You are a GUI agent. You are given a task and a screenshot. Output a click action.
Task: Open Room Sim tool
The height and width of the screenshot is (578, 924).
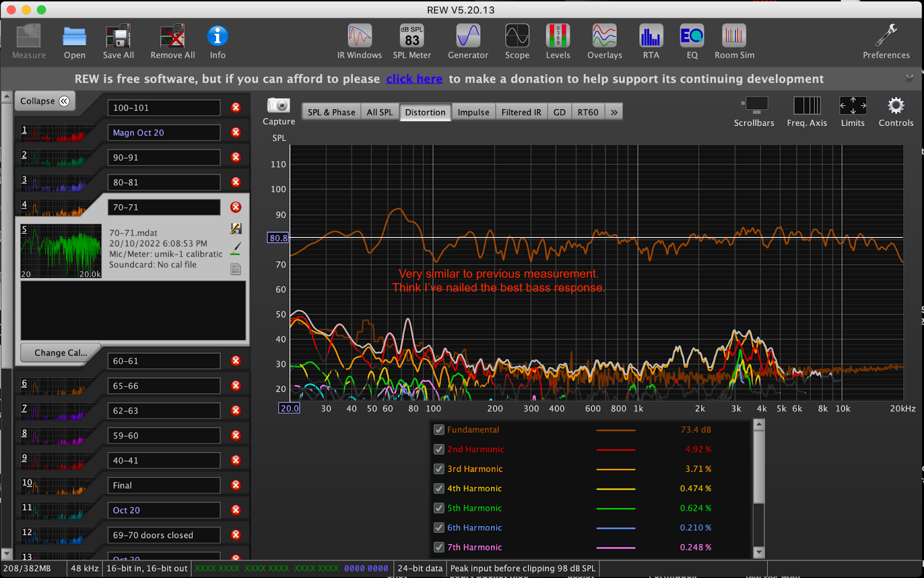(734, 42)
